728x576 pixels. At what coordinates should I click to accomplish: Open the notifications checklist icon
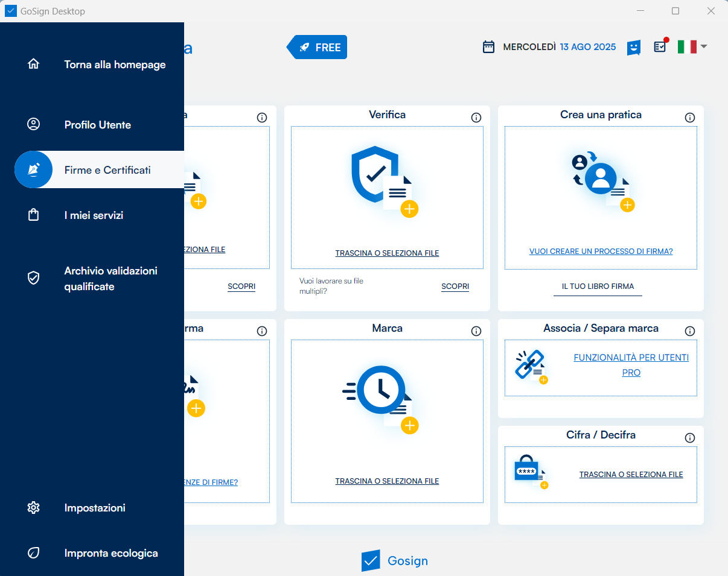coord(660,46)
